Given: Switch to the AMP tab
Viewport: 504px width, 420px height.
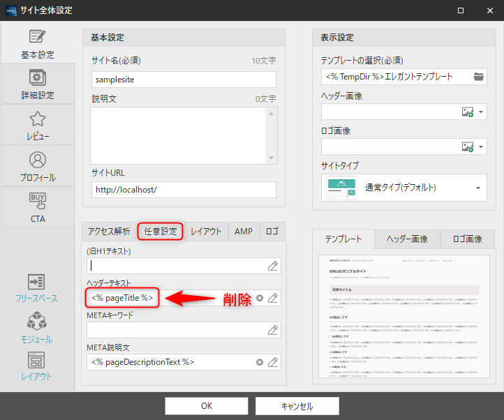Looking at the screenshot, I should 244,232.
